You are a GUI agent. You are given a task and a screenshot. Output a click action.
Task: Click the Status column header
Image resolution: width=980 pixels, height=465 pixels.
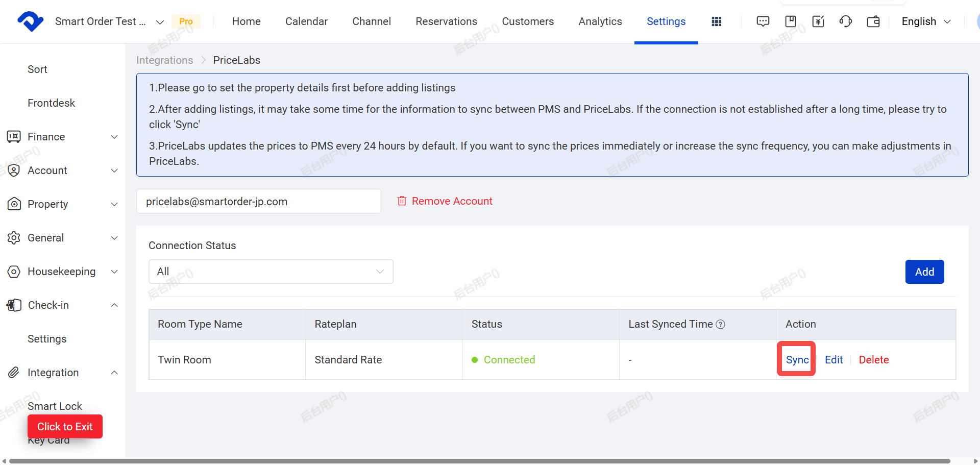point(541,325)
